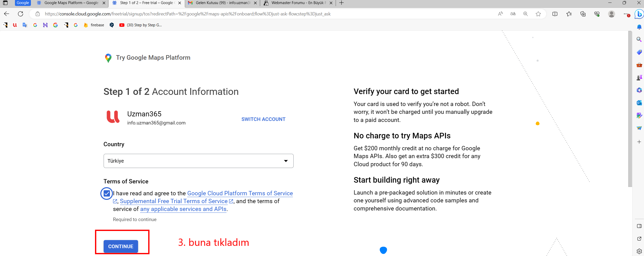Open sidebar notifications bell icon
The height and width of the screenshot is (256, 644).
(639, 27)
